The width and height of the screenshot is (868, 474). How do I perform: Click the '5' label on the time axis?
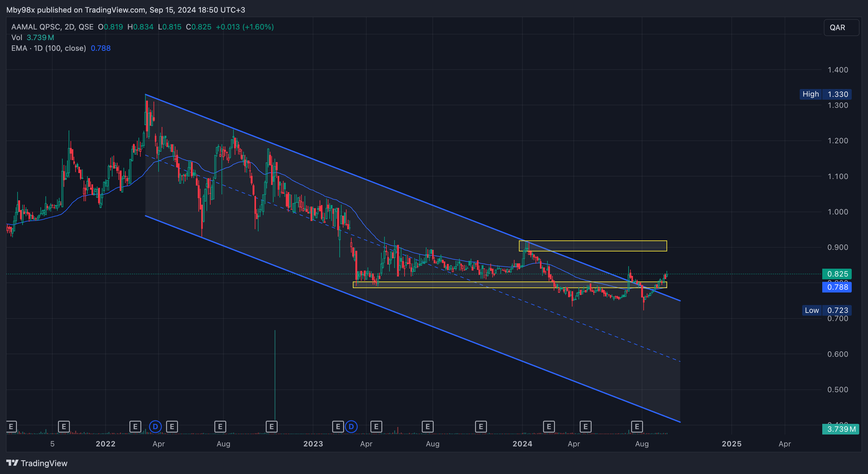[x=52, y=444]
